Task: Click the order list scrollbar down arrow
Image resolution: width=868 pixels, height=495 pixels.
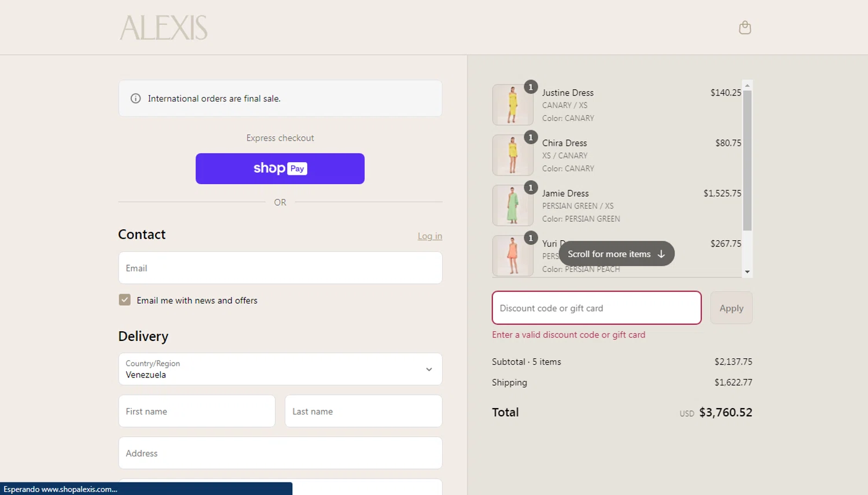Action: [747, 272]
